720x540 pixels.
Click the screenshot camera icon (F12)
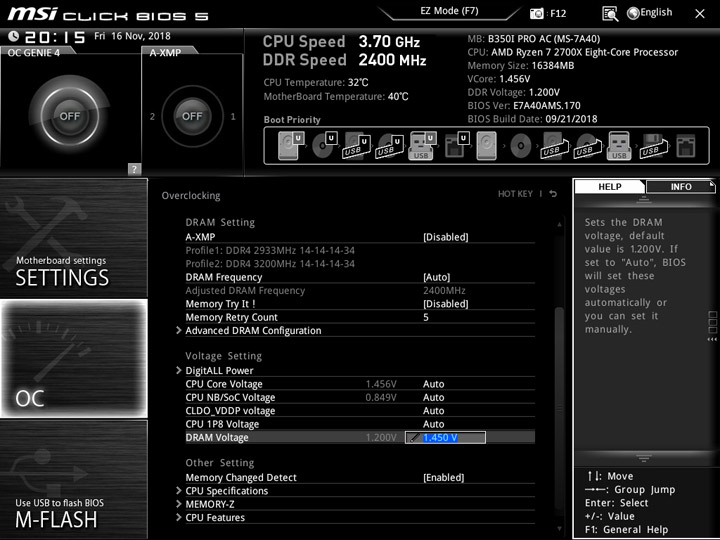(536, 14)
